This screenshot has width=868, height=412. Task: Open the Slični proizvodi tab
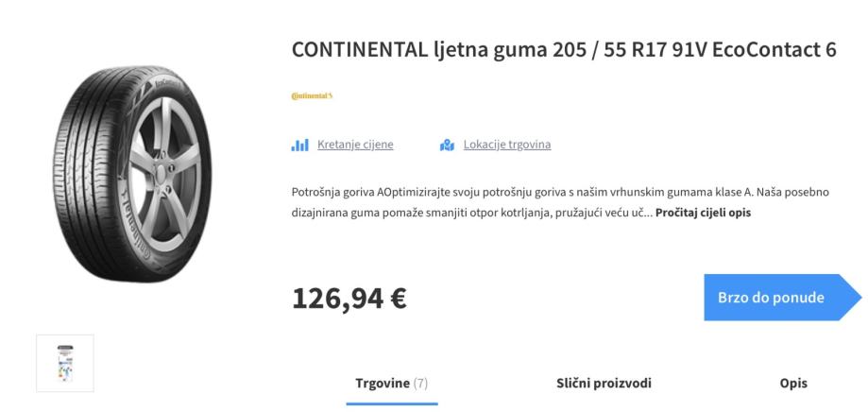click(604, 383)
